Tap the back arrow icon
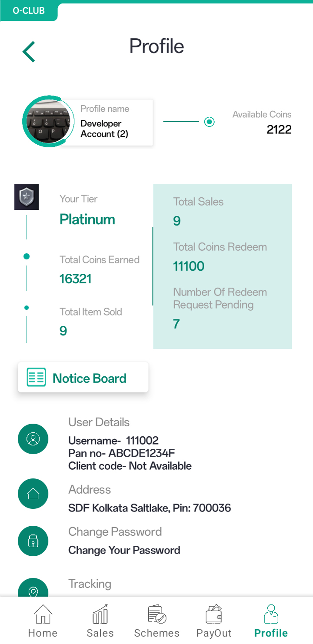 (29, 52)
